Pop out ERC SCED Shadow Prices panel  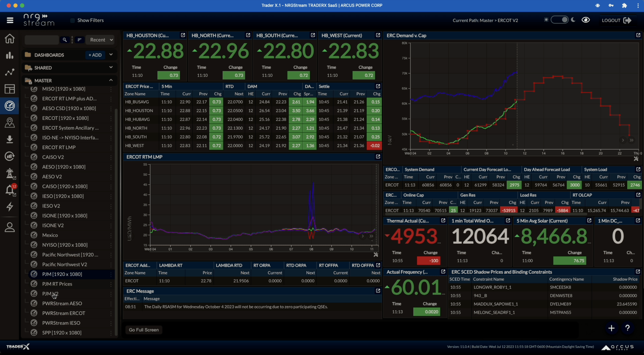point(638,272)
